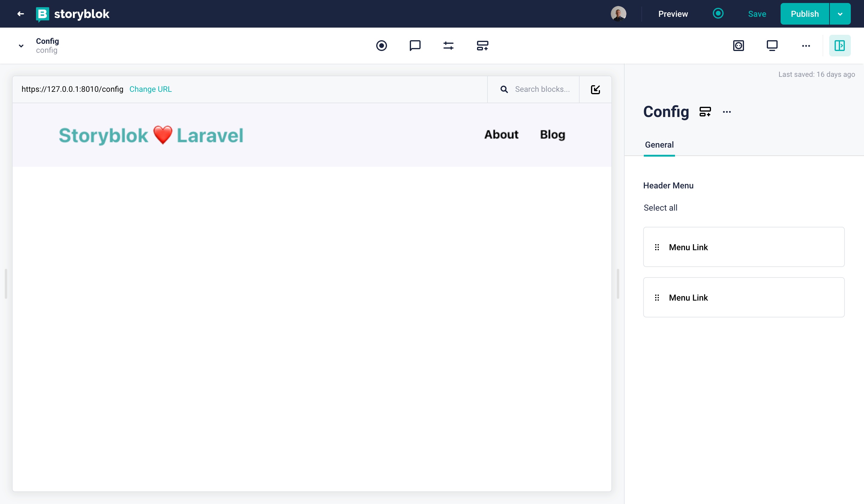Click the right preview resize handle

click(x=618, y=284)
